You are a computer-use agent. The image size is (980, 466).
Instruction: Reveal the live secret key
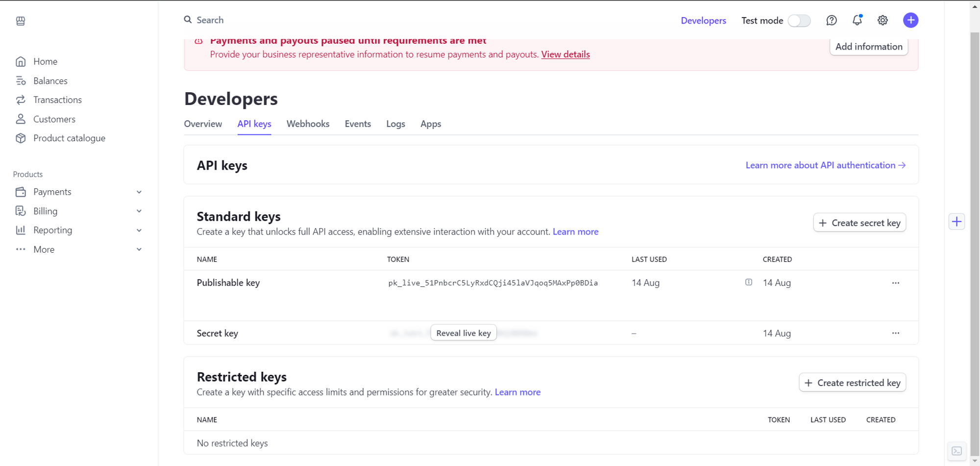tap(463, 333)
